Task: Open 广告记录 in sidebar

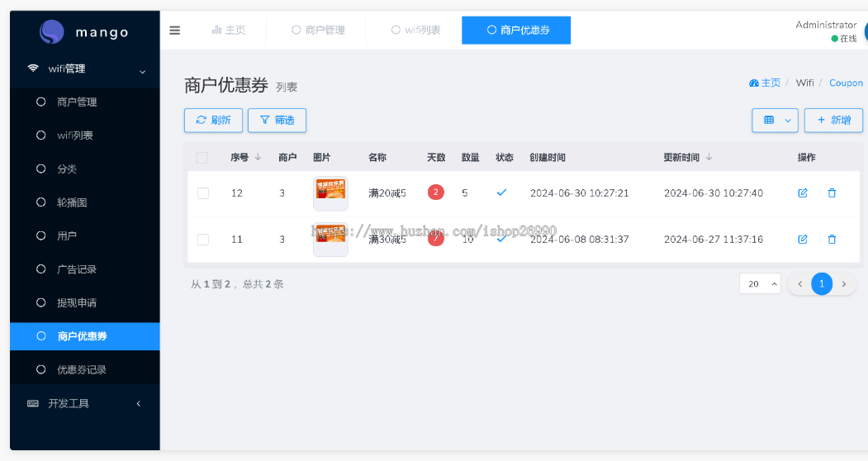Action: coord(85,269)
